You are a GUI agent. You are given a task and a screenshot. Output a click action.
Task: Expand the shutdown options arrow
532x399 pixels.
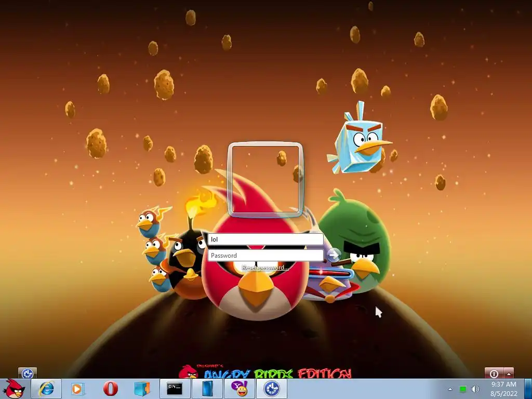(x=509, y=373)
